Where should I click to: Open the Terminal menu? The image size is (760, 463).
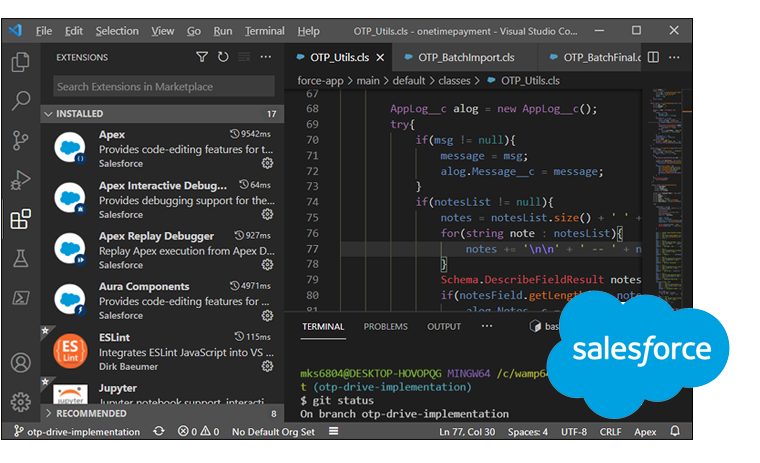coord(265,31)
